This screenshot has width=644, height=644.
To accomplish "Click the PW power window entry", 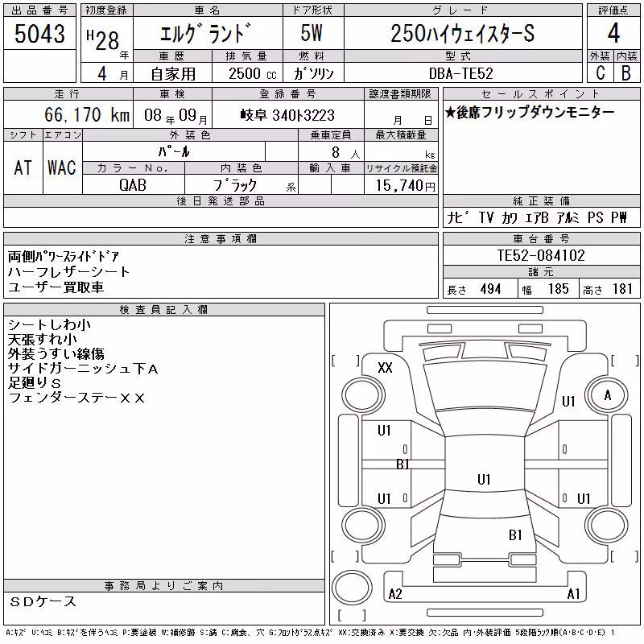I will [x=619, y=217].
